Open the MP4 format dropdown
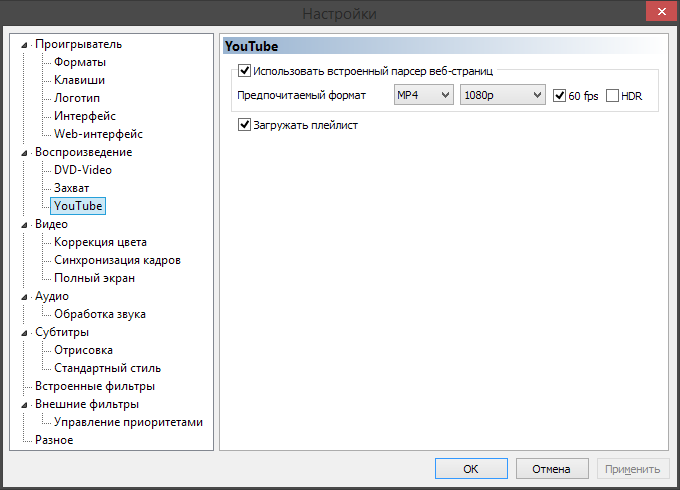Image resolution: width=680 pixels, height=490 pixels. pyautogui.click(x=422, y=95)
